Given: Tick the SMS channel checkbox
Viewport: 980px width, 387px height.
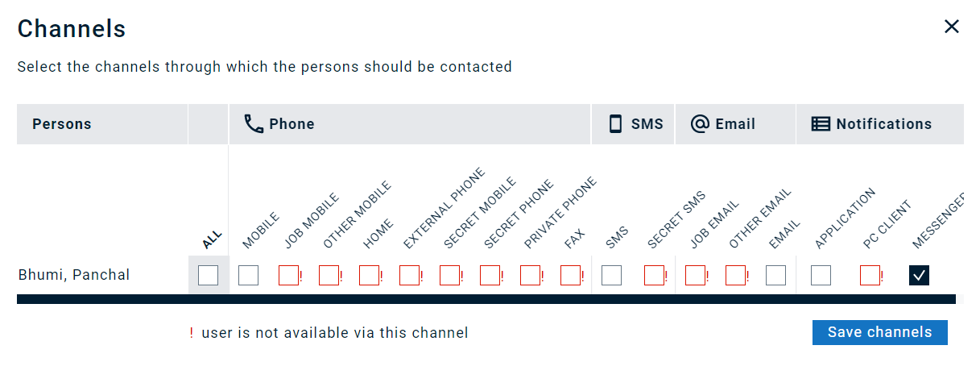Looking at the screenshot, I should click(x=611, y=276).
